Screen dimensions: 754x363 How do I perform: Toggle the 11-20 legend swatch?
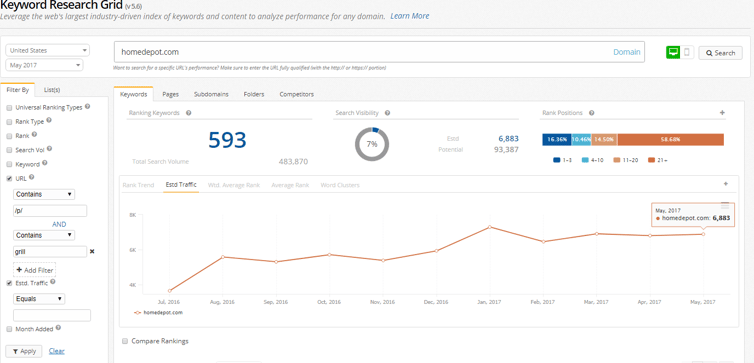coord(617,160)
